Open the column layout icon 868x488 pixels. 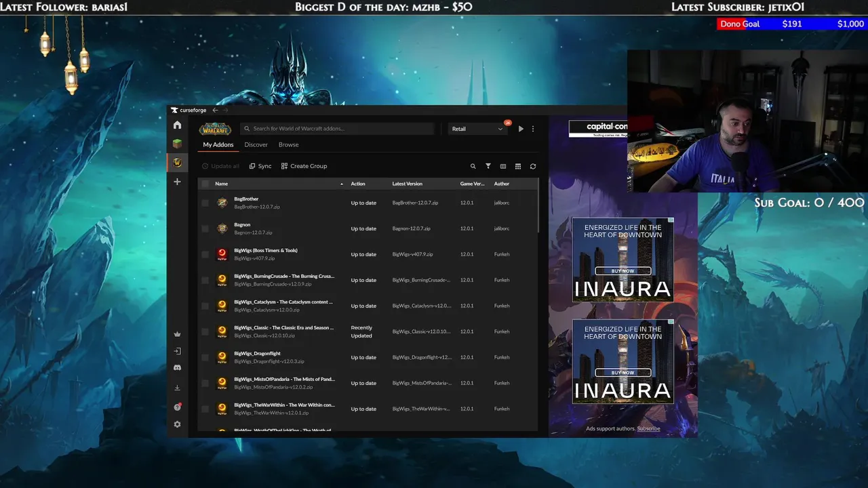[x=503, y=166]
